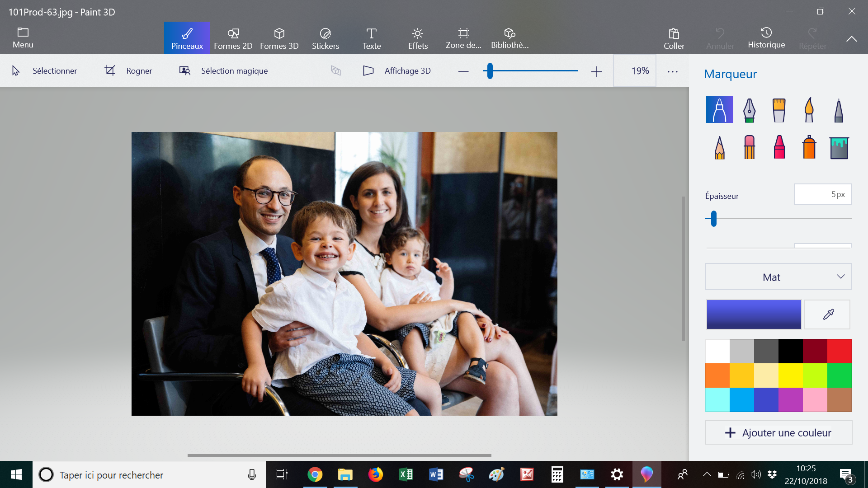Image resolution: width=868 pixels, height=488 pixels.
Task: Pick the crayon brush
Action: click(779, 147)
